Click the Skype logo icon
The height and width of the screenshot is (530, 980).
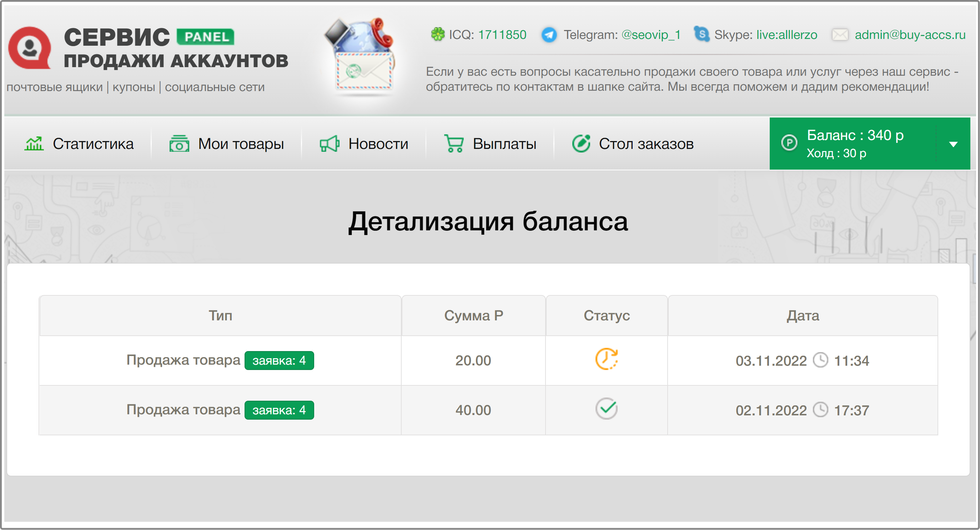pyautogui.click(x=702, y=34)
